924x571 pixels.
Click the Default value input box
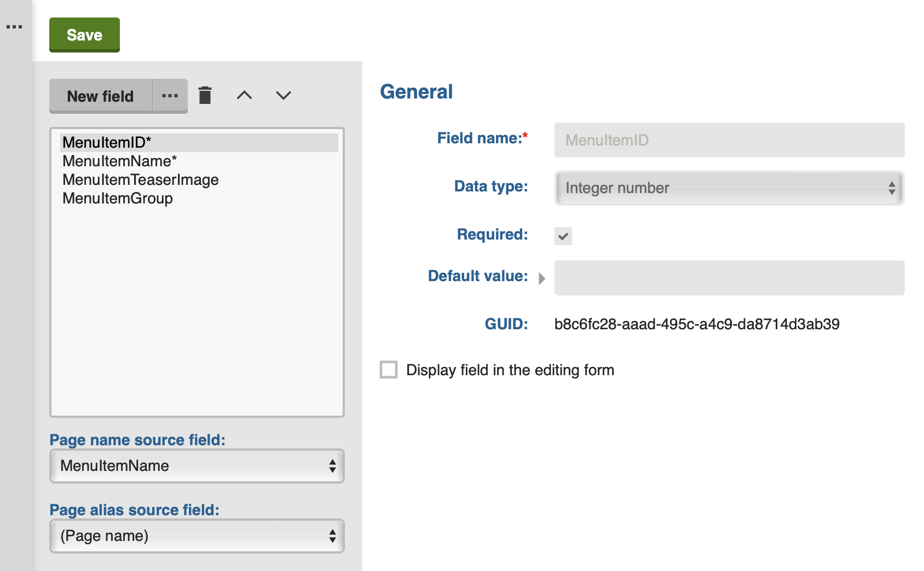729,278
